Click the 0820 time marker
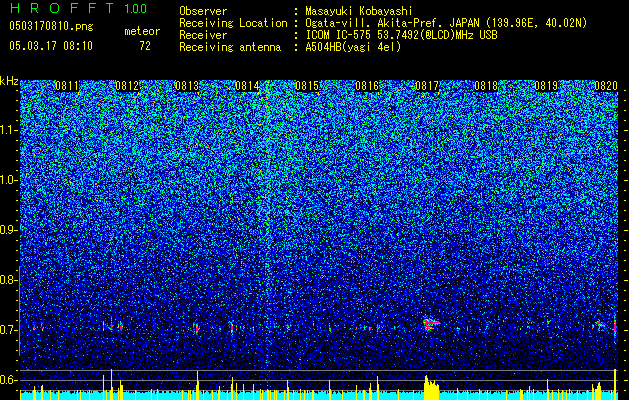The height and width of the screenshot is (400, 629). 606,86
